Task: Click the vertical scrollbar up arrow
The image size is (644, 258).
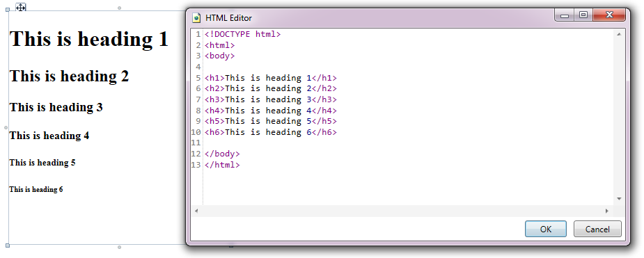Action: click(x=619, y=35)
